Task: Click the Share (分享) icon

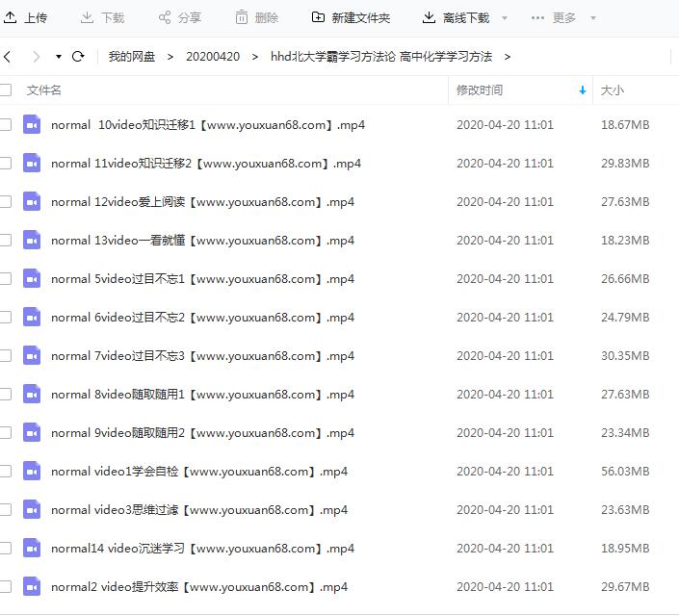Action: point(165,17)
